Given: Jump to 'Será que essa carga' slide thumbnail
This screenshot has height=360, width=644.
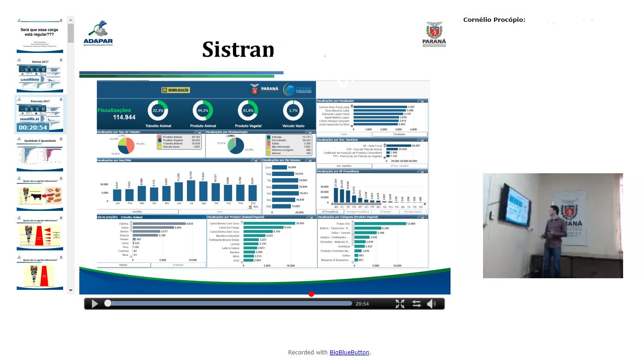Looking at the screenshot, I should point(40,35).
